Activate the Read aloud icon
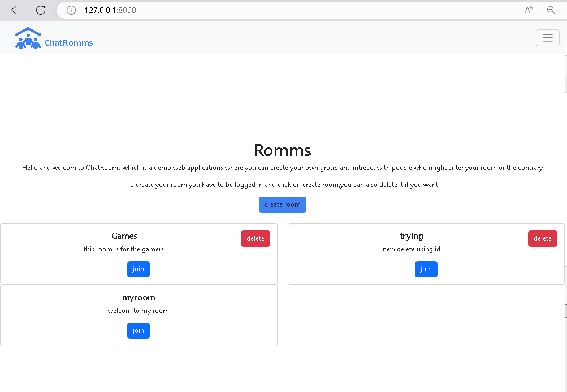The image size is (567, 392). click(529, 10)
